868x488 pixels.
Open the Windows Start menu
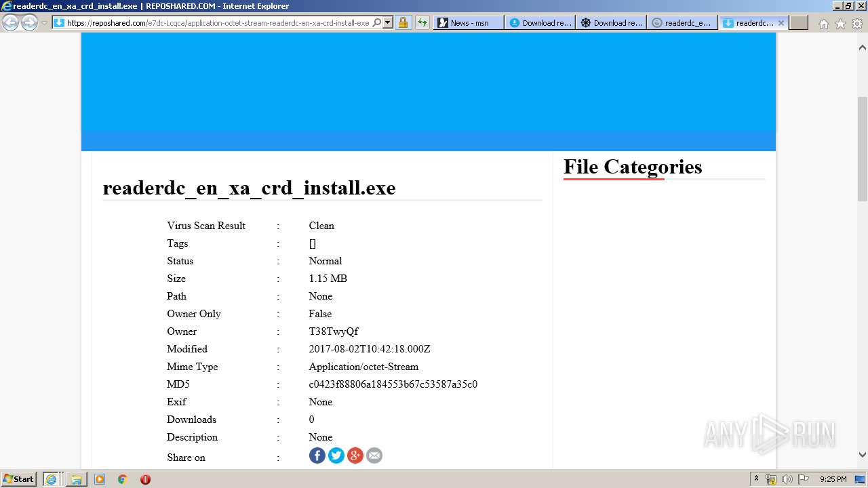point(19,479)
